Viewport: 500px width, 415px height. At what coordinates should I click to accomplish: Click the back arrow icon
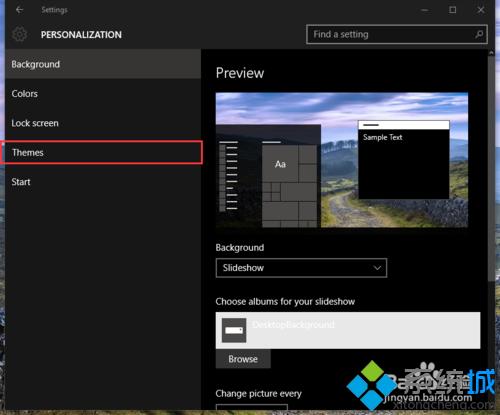tap(19, 10)
